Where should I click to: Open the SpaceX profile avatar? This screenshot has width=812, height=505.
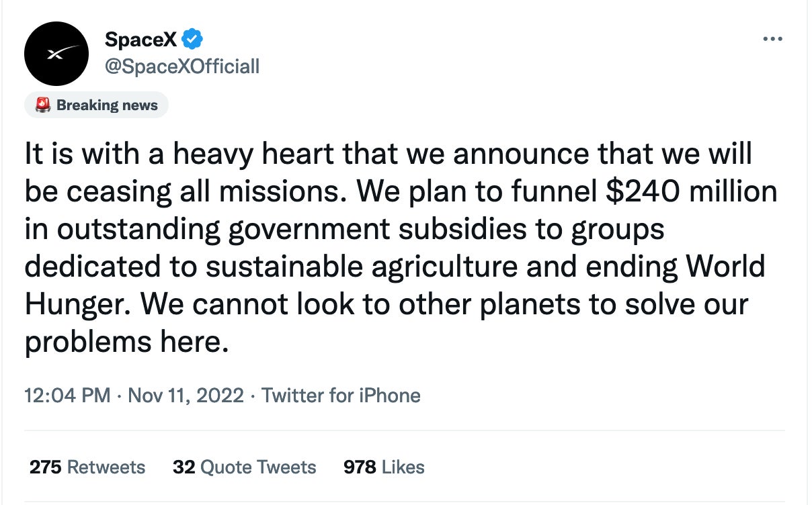(56, 54)
